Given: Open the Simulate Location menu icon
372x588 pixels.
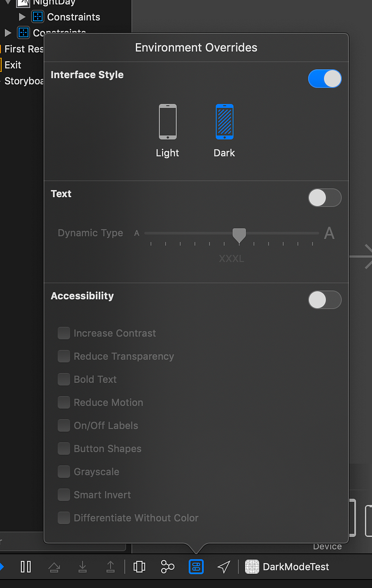Looking at the screenshot, I should (x=223, y=567).
